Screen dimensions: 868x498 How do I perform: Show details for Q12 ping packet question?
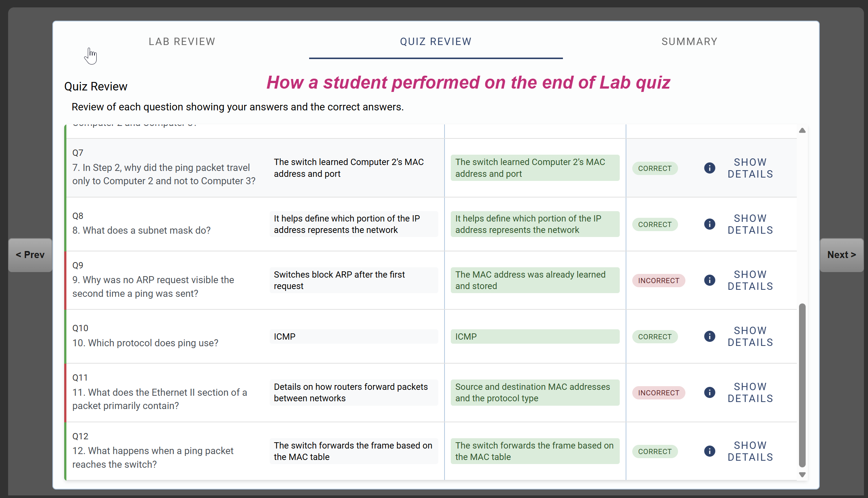[x=750, y=451]
